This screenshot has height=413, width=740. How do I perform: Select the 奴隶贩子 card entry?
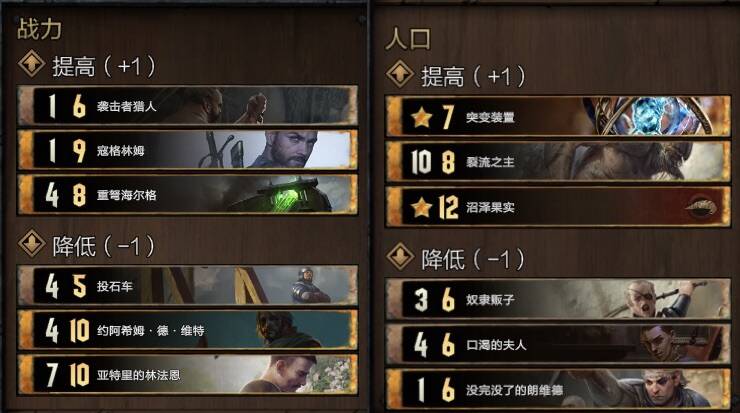(558, 299)
